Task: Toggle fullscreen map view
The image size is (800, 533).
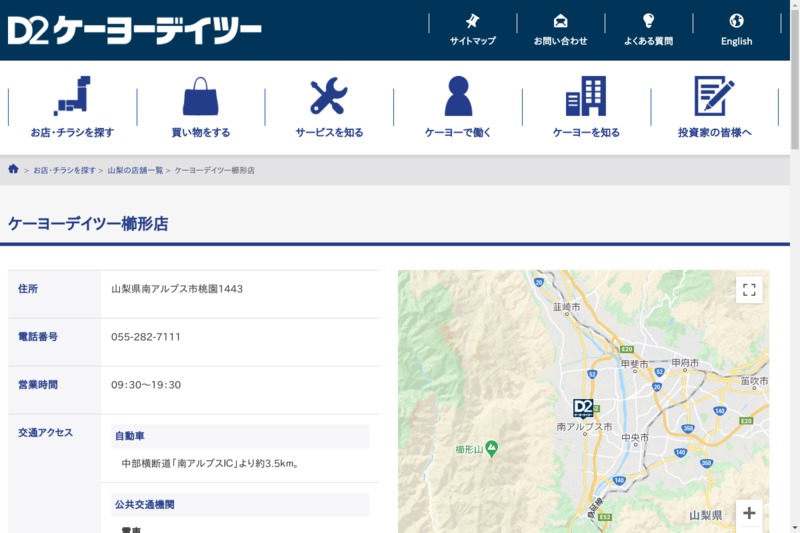Action: click(x=749, y=290)
